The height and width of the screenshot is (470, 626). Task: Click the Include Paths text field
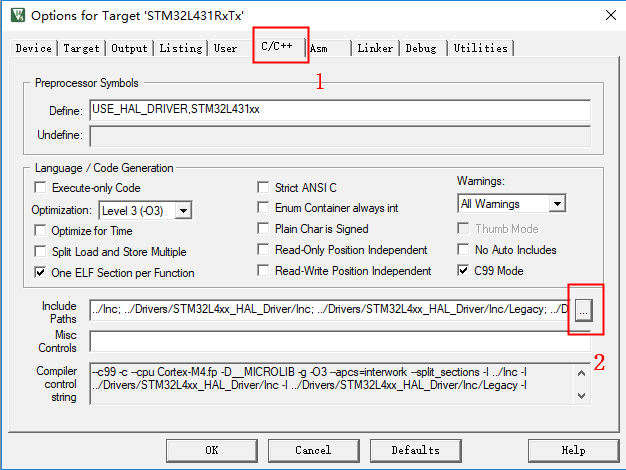pyautogui.click(x=330, y=310)
